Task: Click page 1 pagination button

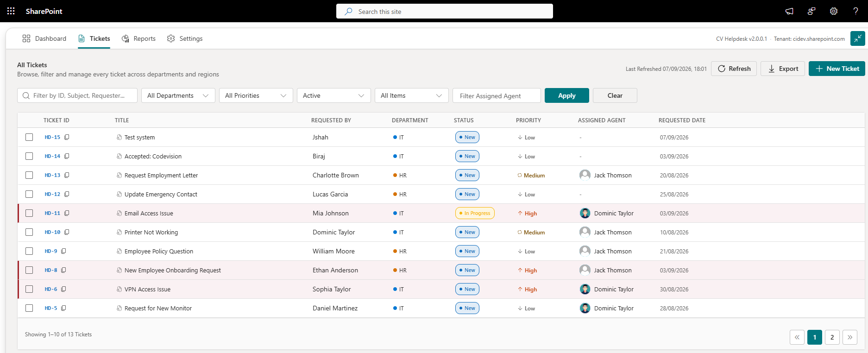Action: tap(815, 337)
